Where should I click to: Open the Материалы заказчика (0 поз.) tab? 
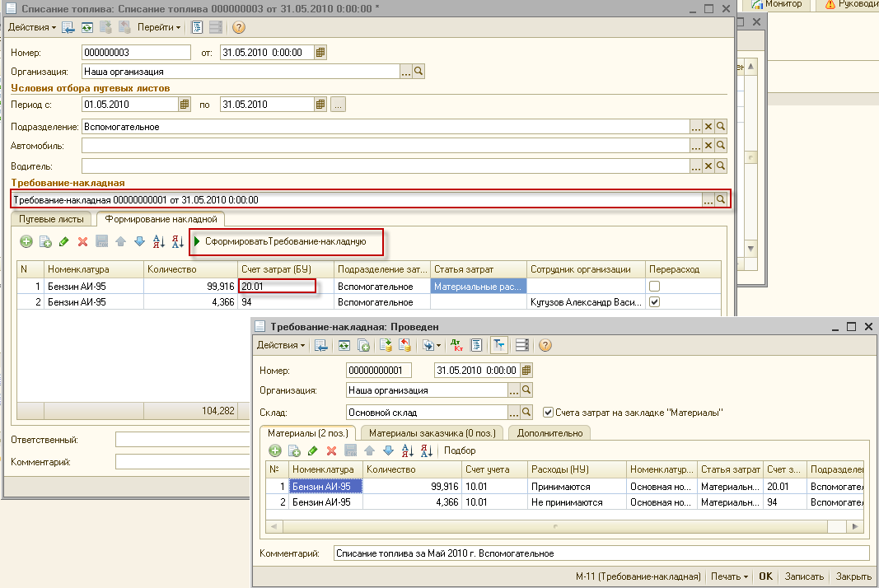click(431, 433)
